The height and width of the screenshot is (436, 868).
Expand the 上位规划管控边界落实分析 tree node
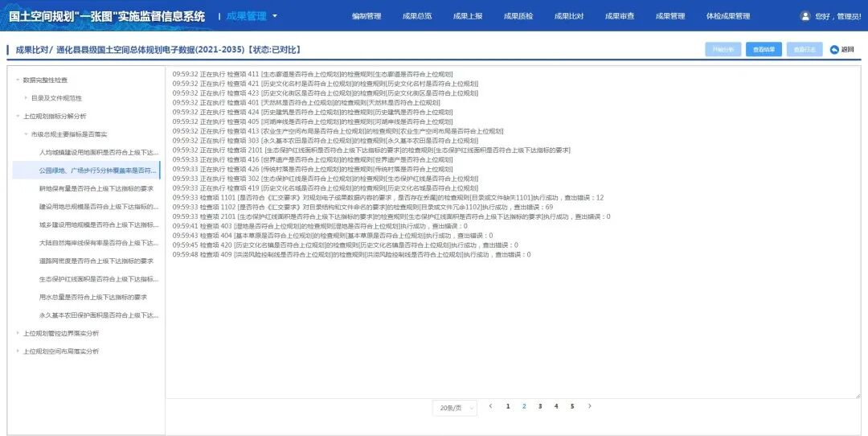click(18, 333)
